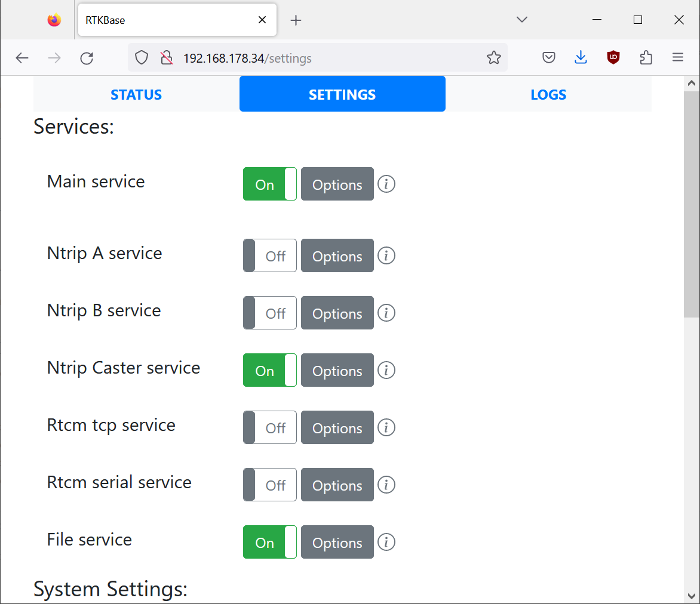Open Options for File service
The width and height of the screenshot is (700, 604).
pyautogui.click(x=337, y=543)
